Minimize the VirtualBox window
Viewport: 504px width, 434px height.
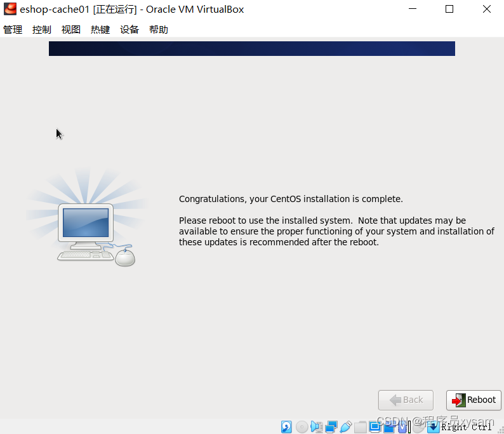[413, 9]
